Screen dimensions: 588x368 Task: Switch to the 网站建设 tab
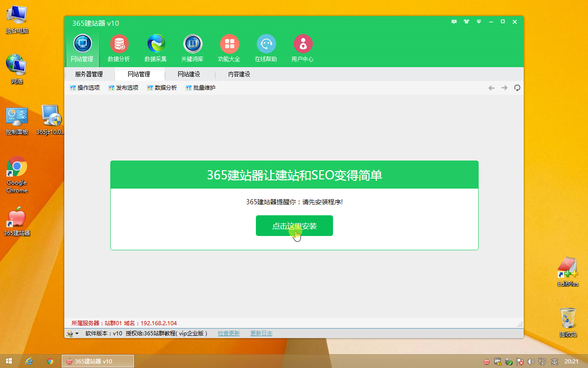(x=189, y=74)
